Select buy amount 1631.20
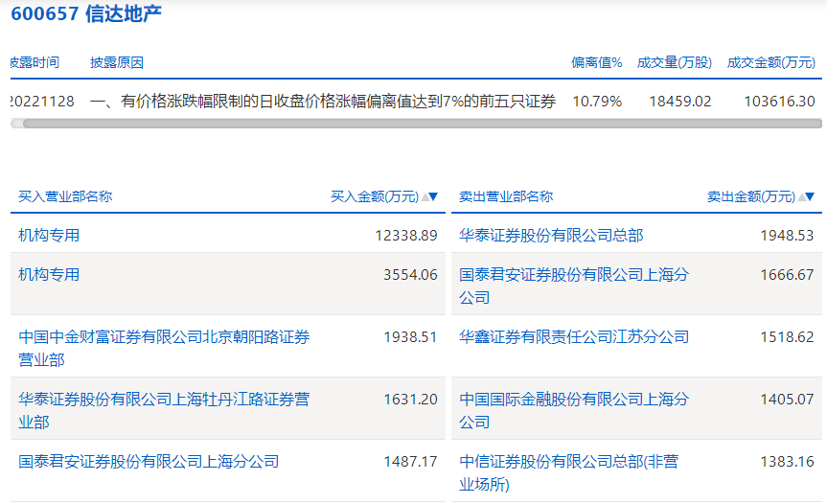Image resolution: width=827 pixels, height=504 pixels. pos(410,400)
